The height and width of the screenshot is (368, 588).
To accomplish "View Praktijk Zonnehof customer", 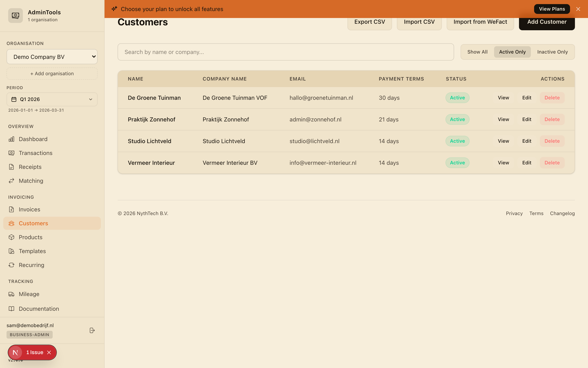I will [503, 119].
